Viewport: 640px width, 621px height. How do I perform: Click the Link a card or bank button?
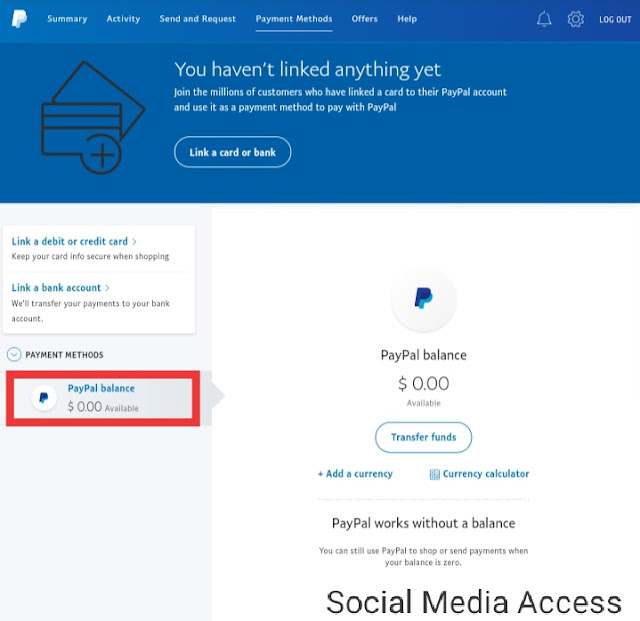click(x=233, y=152)
